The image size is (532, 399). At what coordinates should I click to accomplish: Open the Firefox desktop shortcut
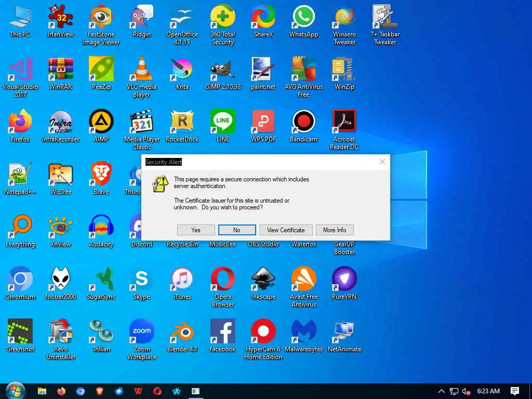[x=20, y=126]
